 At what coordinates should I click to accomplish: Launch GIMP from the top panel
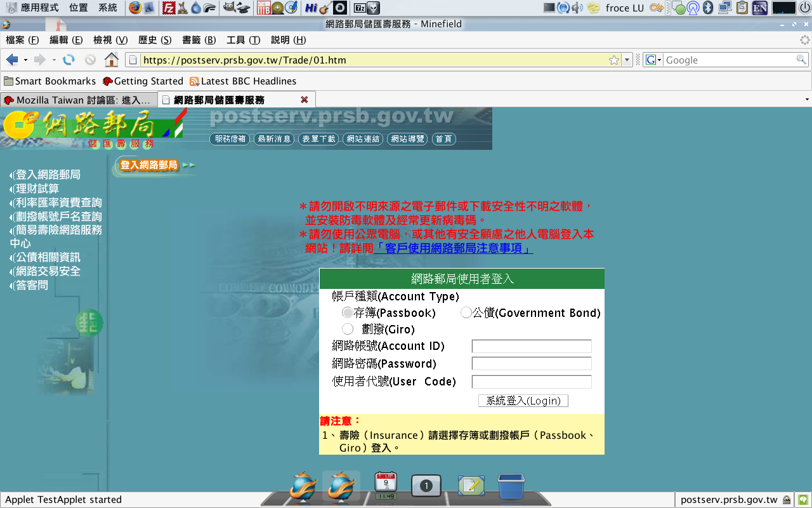[229, 8]
